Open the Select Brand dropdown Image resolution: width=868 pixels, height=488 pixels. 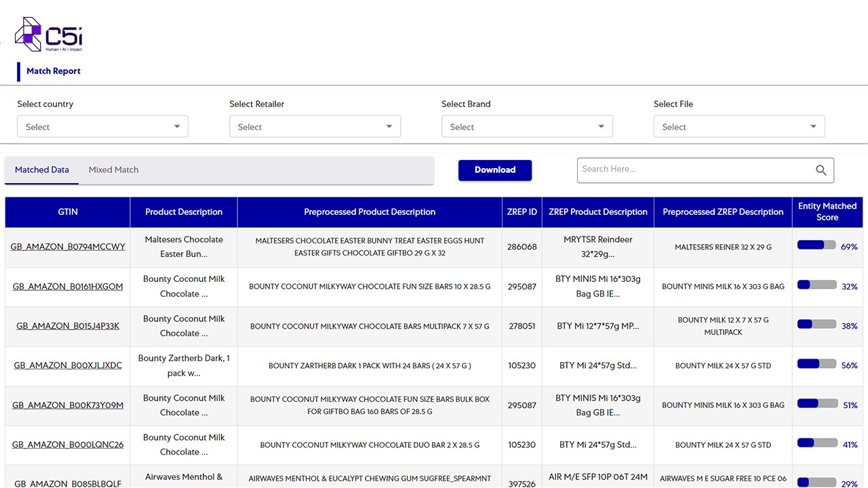click(x=527, y=127)
